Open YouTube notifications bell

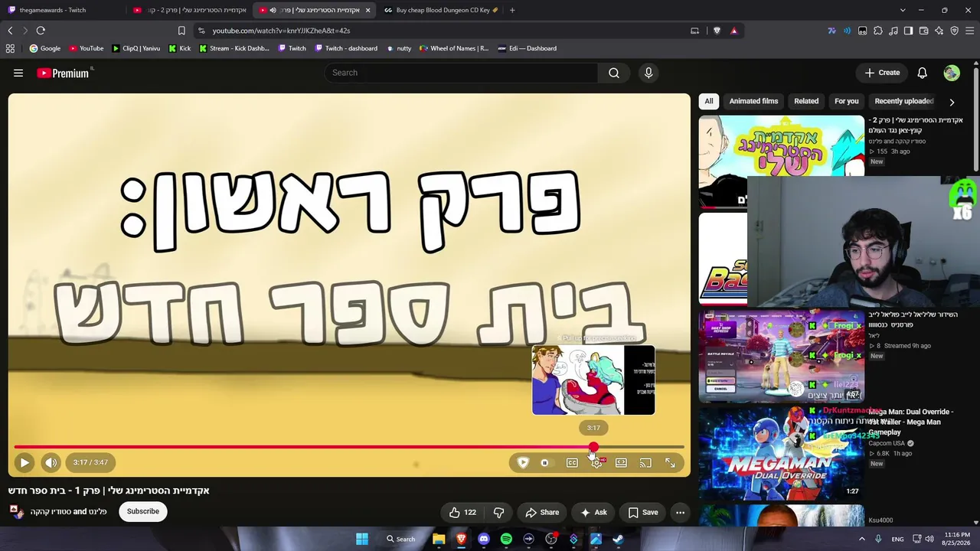point(923,73)
